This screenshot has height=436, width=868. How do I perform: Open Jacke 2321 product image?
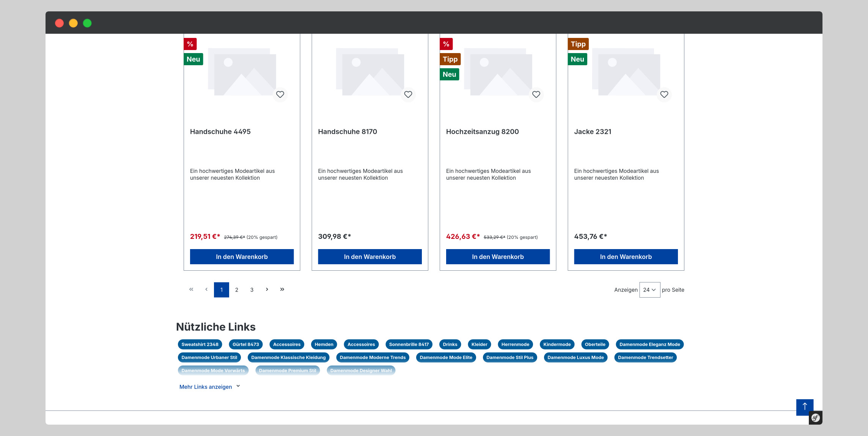click(x=626, y=72)
